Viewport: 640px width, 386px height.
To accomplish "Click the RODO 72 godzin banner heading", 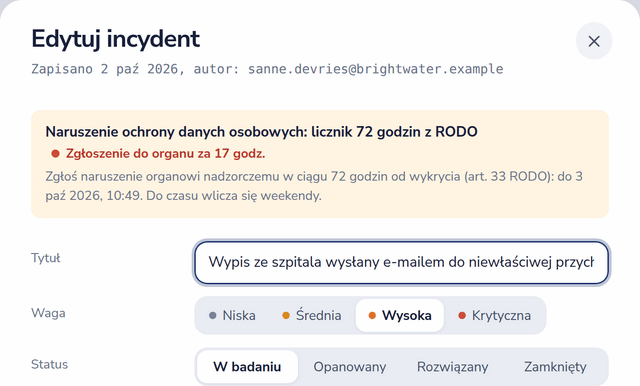I will (x=261, y=132).
